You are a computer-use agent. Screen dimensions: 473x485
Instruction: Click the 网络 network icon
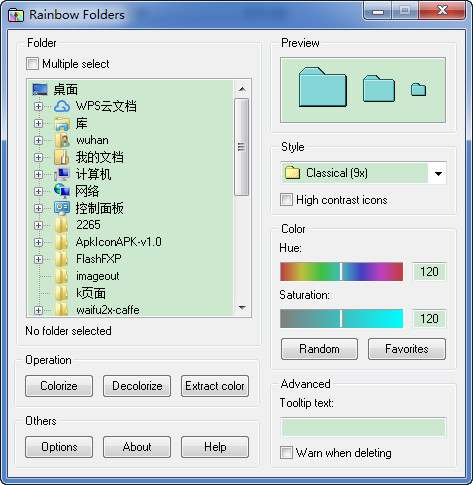pyautogui.click(x=62, y=191)
